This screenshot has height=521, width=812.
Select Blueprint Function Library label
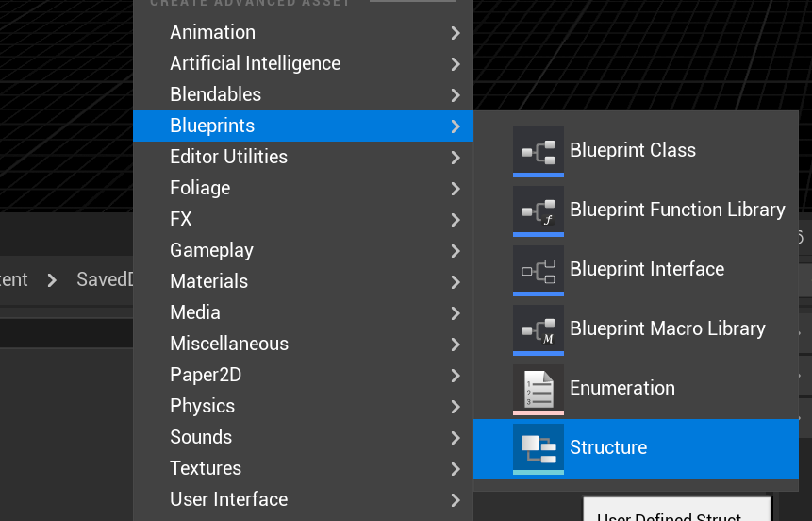coord(677,210)
